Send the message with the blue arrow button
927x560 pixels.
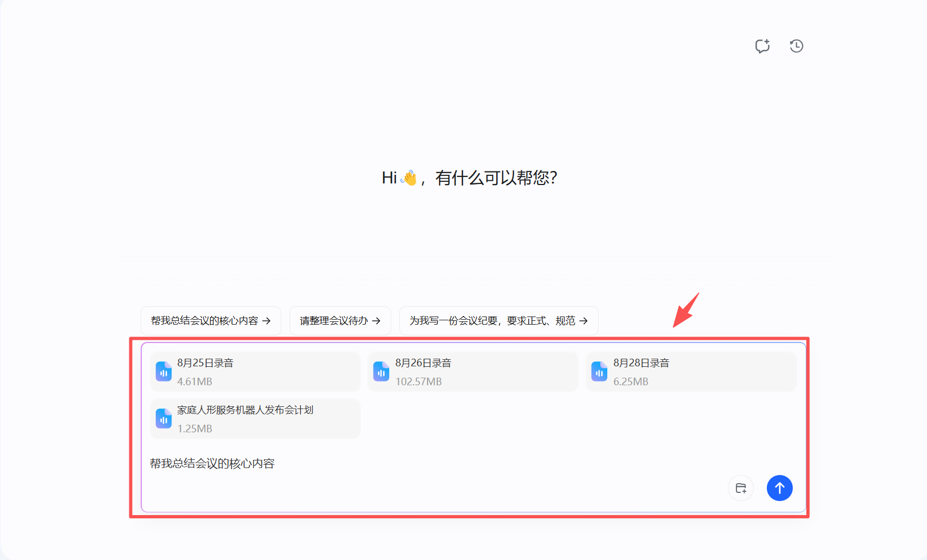(779, 488)
